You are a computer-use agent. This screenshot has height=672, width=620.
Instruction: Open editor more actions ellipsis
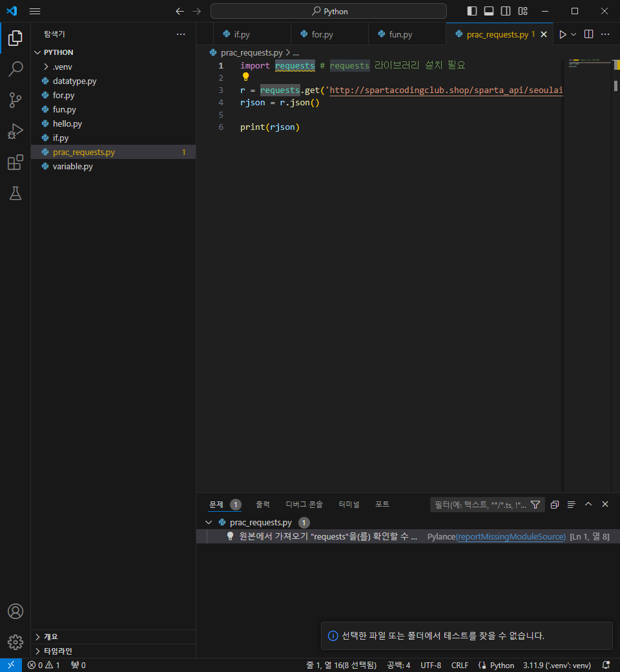(x=605, y=34)
